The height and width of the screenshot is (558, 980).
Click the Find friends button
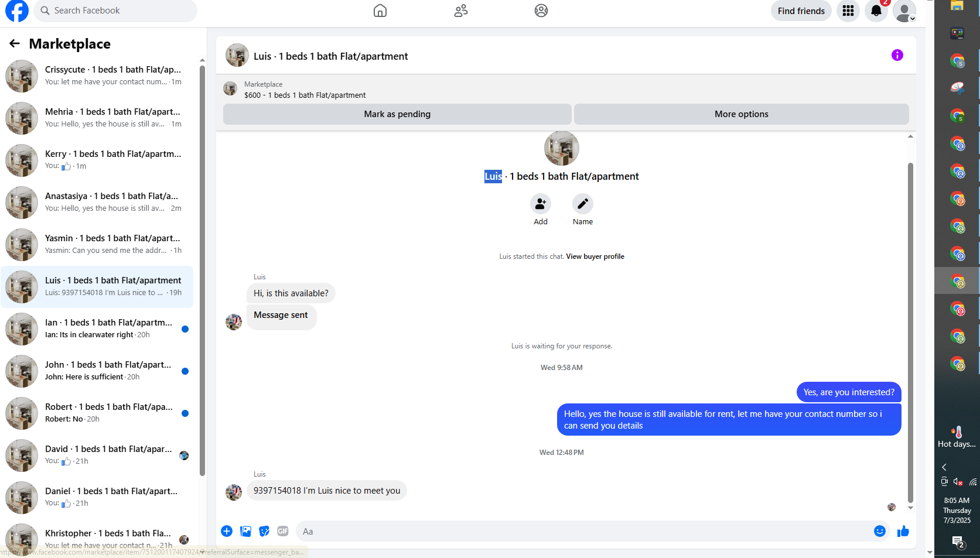(x=801, y=11)
